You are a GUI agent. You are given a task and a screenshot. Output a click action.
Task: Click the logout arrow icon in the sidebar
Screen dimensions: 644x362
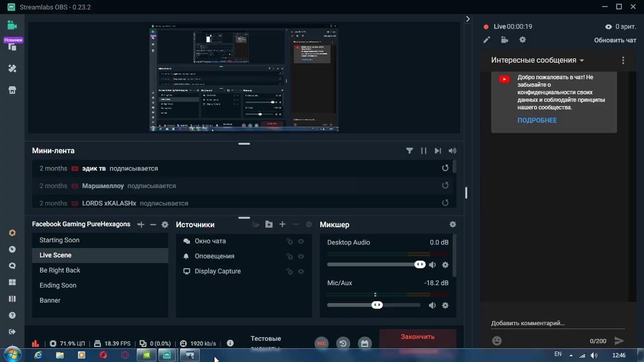13,332
